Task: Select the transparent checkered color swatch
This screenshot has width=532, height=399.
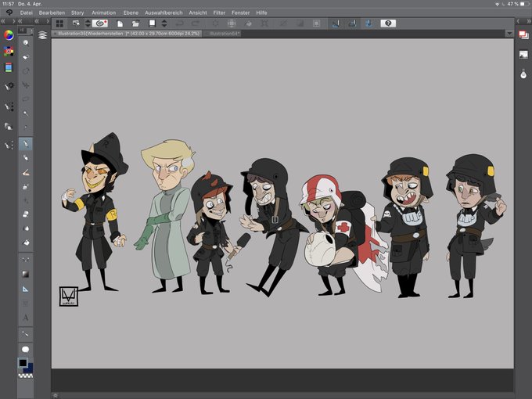Action: click(x=26, y=376)
